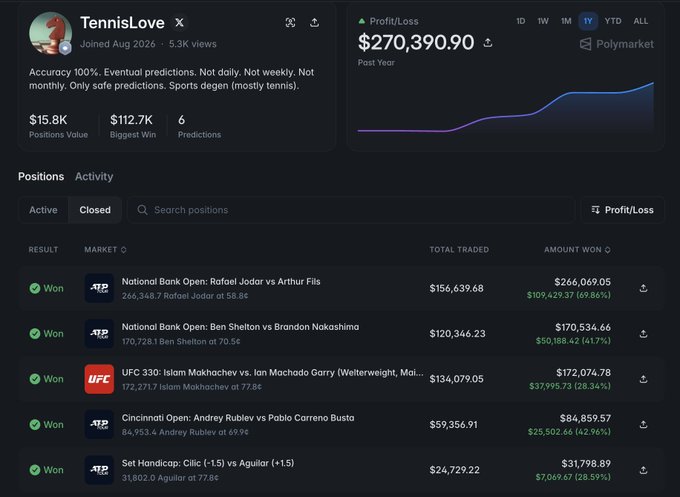Share the Rublev vs Carreno Busta position
This screenshot has height=497, width=680.
(644, 425)
